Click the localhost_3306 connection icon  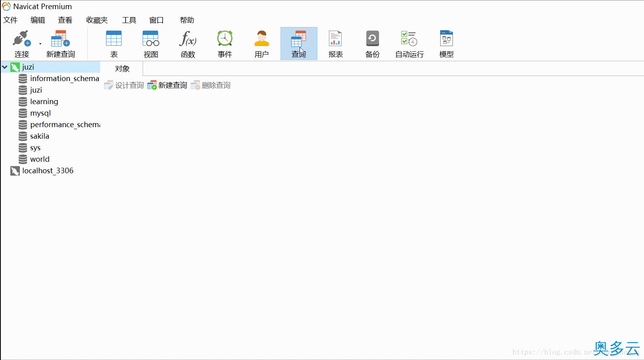15,171
